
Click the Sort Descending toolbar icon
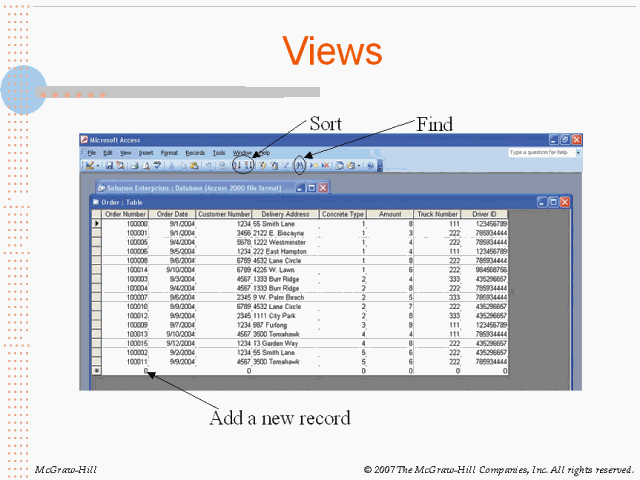coord(247,165)
